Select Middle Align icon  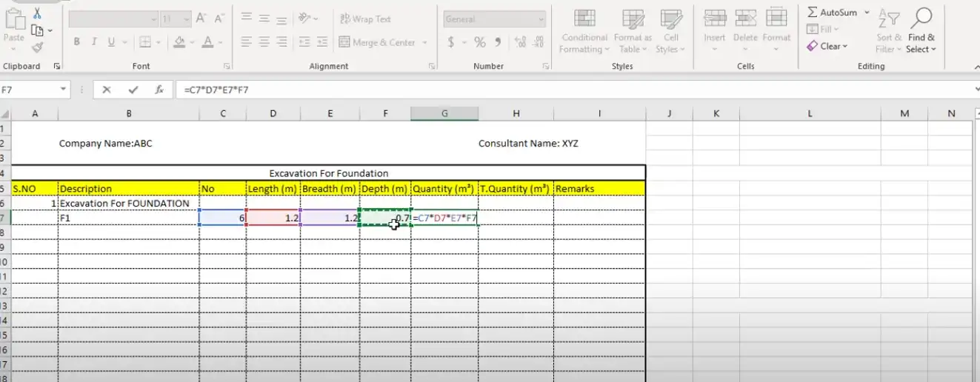[x=264, y=19]
